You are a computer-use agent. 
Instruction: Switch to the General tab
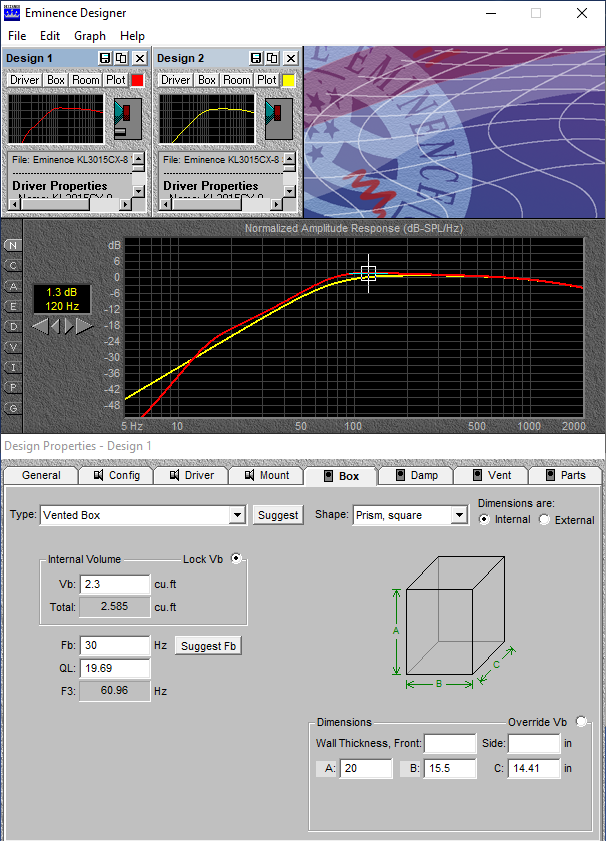coord(41,475)
